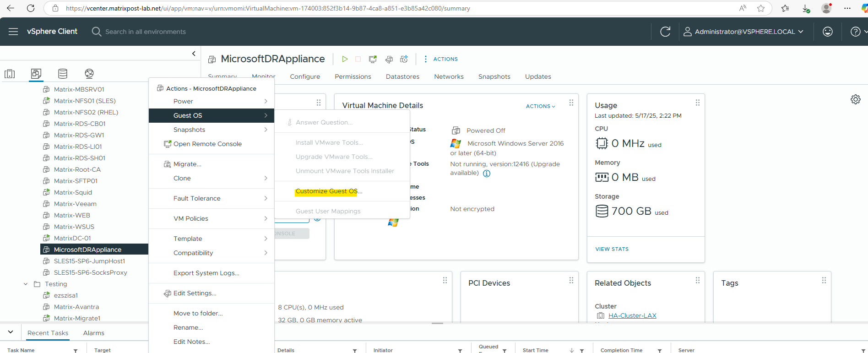The height and width of the screenshot is (353, 868).
Task: Expand the VM Policies submenu
Action: pyautogui.click(x=212, y=218)
